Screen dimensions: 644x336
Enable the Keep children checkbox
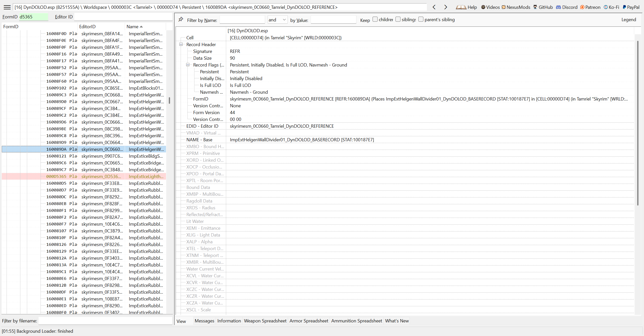[x=375, y=19]
